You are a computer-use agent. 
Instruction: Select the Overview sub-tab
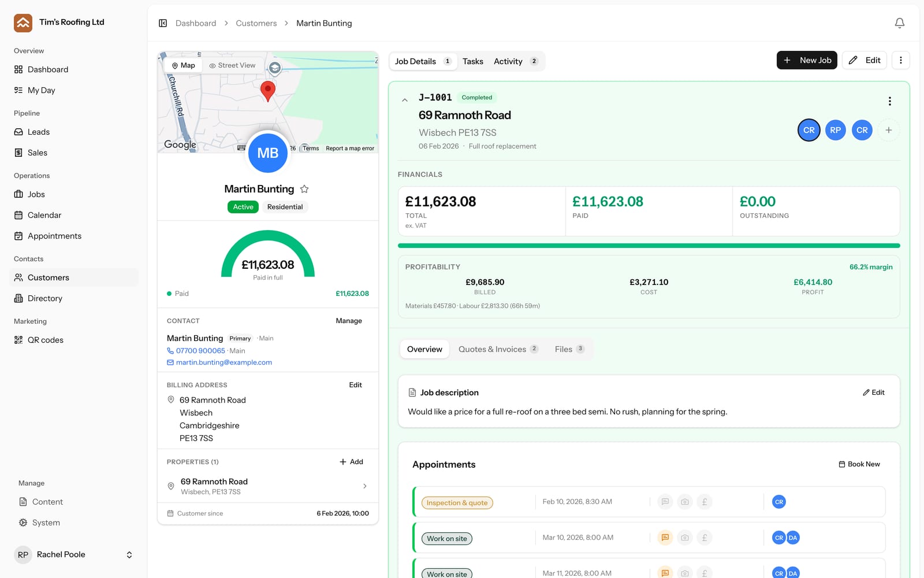point(424,349)
